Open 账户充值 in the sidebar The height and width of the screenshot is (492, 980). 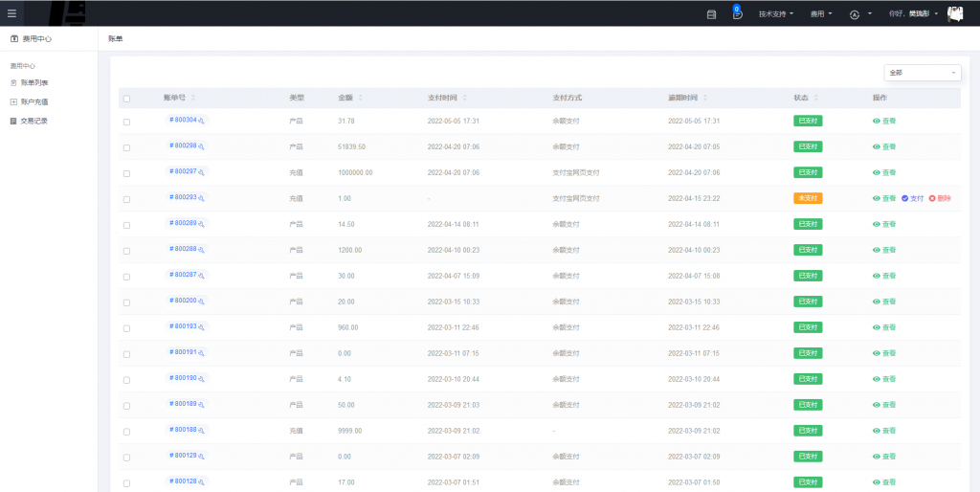pyautogui.click(x=34, y=101)
